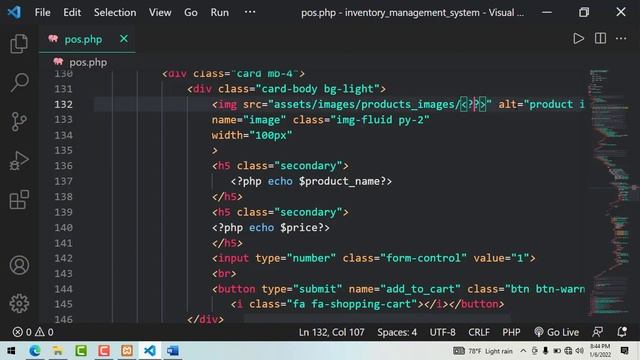
Task: Open the Explorer view in activity bar
Action: (x=19, y=44)
